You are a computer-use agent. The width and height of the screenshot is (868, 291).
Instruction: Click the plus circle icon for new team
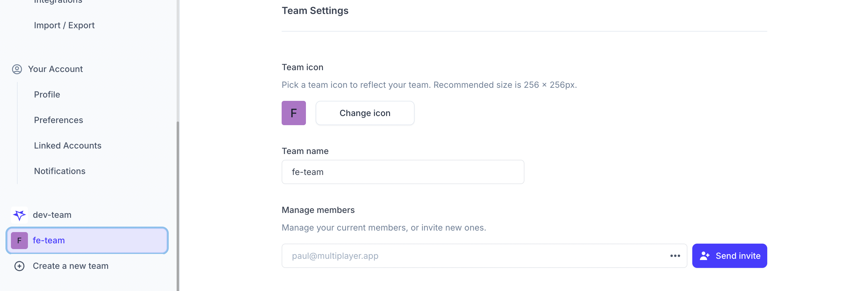[x=19, y=266]
